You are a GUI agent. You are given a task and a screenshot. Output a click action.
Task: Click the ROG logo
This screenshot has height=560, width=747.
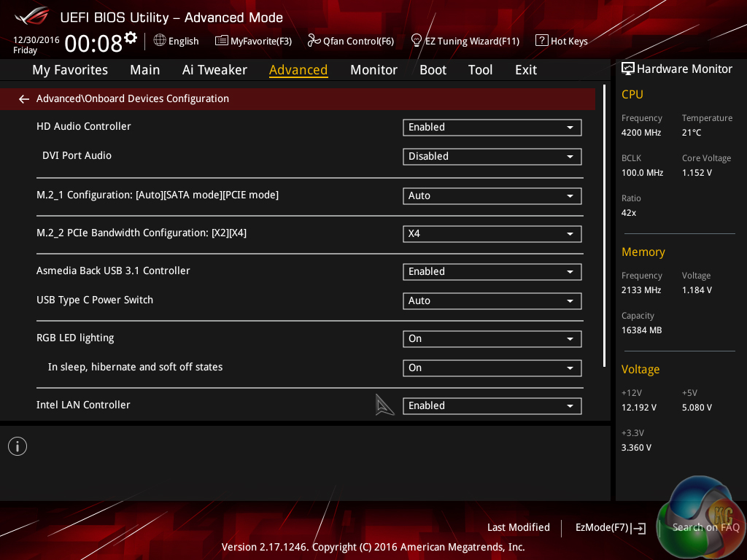click(x=32, y=17)
